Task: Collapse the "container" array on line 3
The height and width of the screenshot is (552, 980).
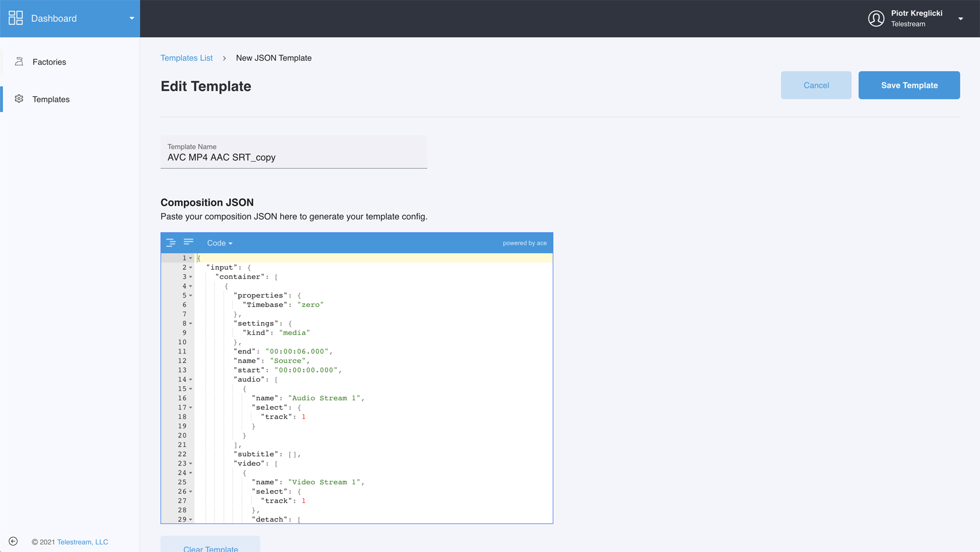Action: pos(191,277)
